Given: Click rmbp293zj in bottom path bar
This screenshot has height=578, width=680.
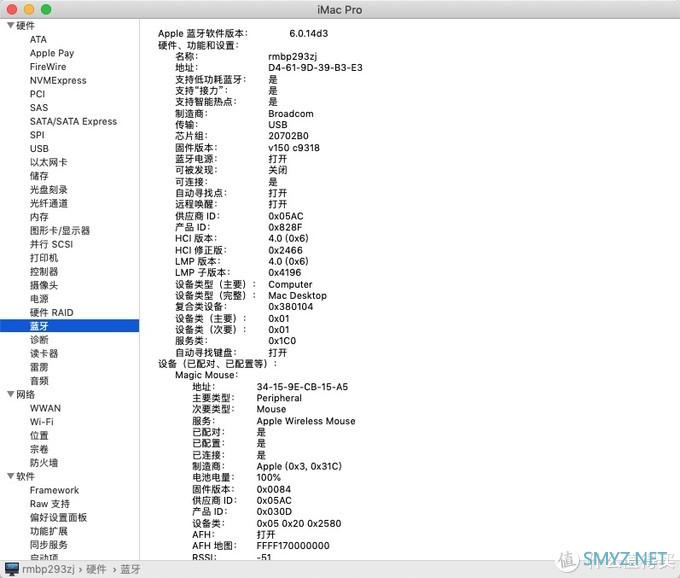Looking at the screenshot, I should [49, 569].
